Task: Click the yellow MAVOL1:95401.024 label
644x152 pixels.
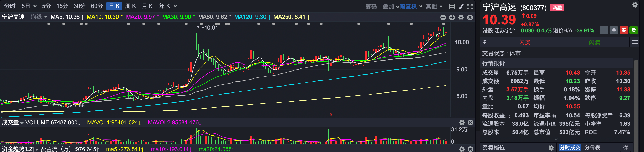Action: coord(114,123)
